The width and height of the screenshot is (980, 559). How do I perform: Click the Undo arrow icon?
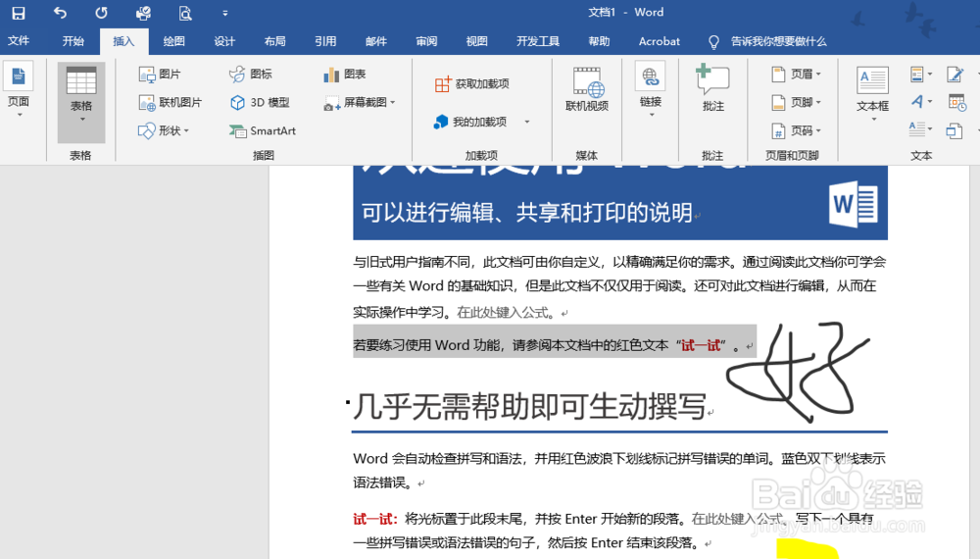(60, 13)
